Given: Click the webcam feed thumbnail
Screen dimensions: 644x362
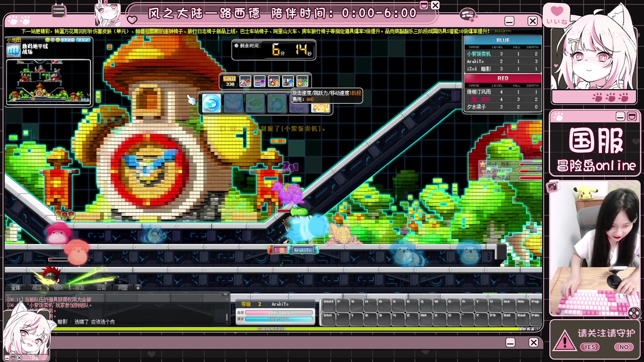Looking at the screenshot, I should click(x=595, y=248).
